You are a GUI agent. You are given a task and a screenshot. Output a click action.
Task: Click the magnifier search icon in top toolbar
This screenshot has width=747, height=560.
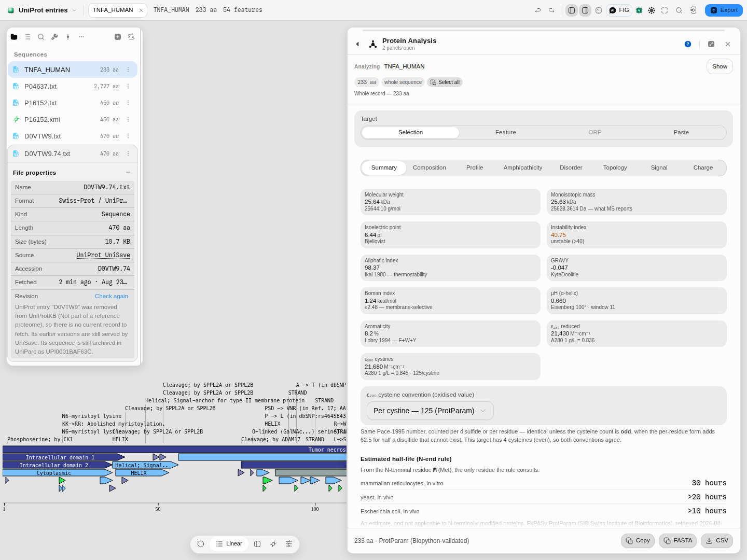coord(679,10)
